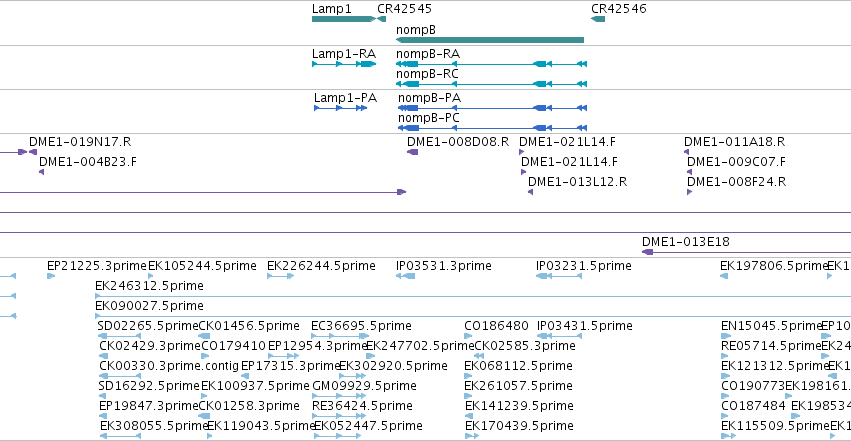Click the Lamp1 gene label

(x=332, y=9)
